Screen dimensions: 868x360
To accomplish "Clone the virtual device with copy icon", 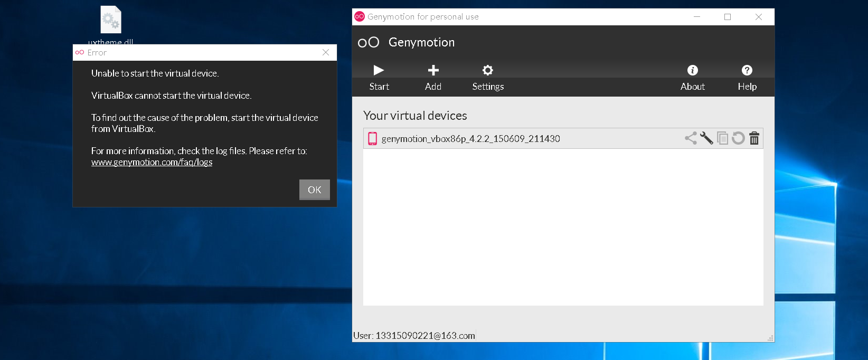I will 722,138.
